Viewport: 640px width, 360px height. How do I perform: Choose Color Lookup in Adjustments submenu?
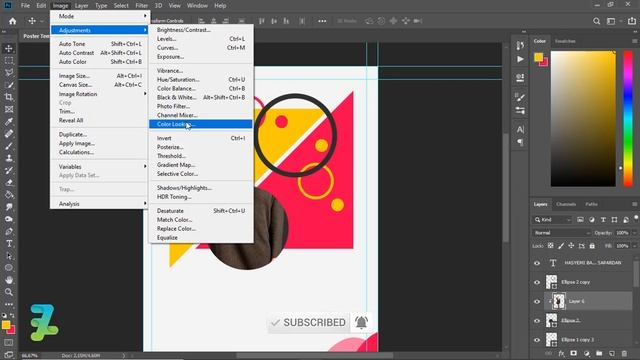tap(201, 124)
